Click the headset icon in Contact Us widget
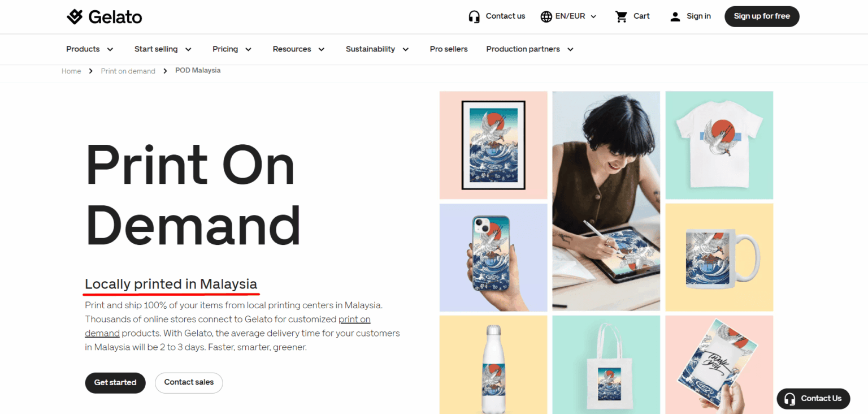 [x=789, y=398]
